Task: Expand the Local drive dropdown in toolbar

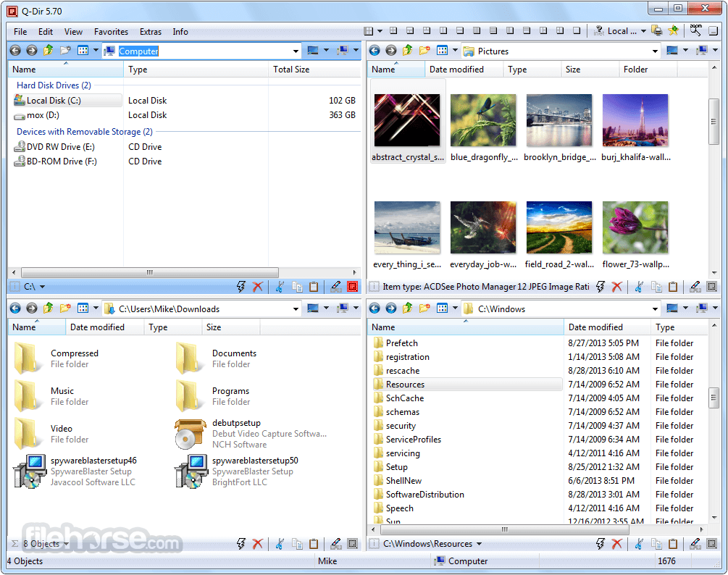Action: coord(643,31)
